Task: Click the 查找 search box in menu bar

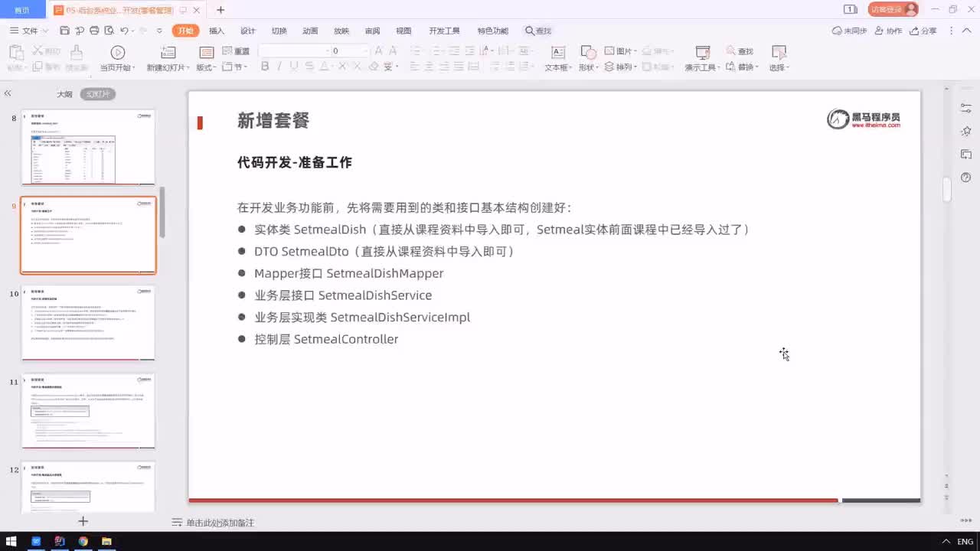Action: pos(538,31)
